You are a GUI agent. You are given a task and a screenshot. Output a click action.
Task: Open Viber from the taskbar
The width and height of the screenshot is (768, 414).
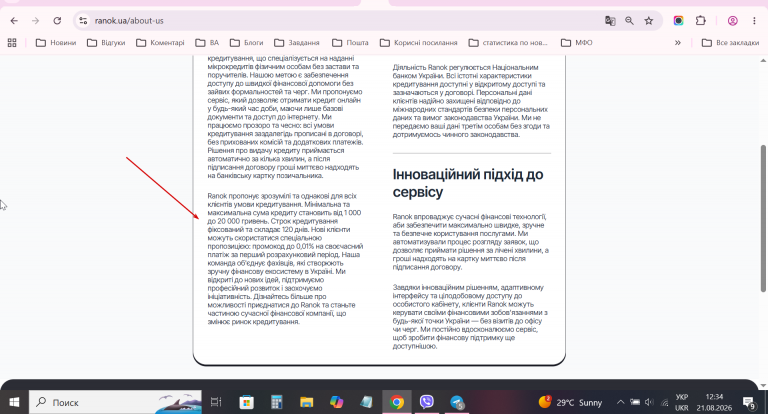[427, 402]
